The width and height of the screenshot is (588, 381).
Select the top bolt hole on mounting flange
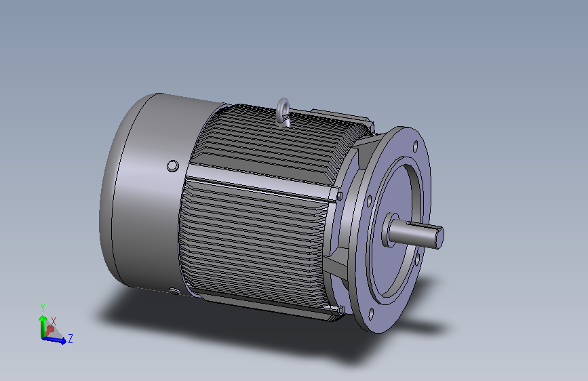click(x=416, y=146)
